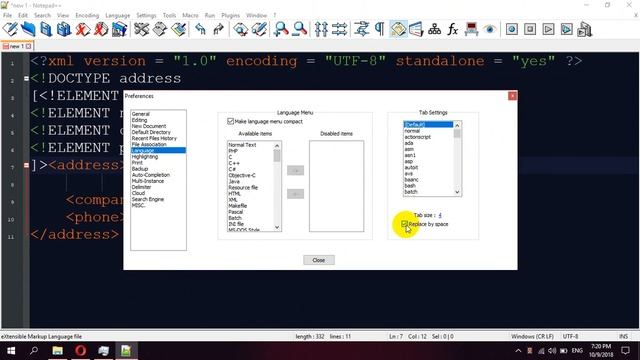This screenshot has height=360, width=640.
Task: Click the Paste clipboard icon
Action: [178, 29]
